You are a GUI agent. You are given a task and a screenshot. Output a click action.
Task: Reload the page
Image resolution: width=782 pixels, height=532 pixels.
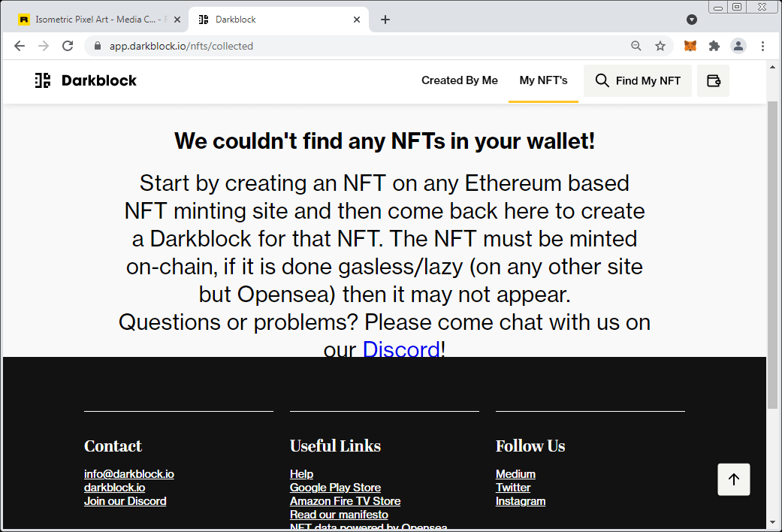(68, 46)
